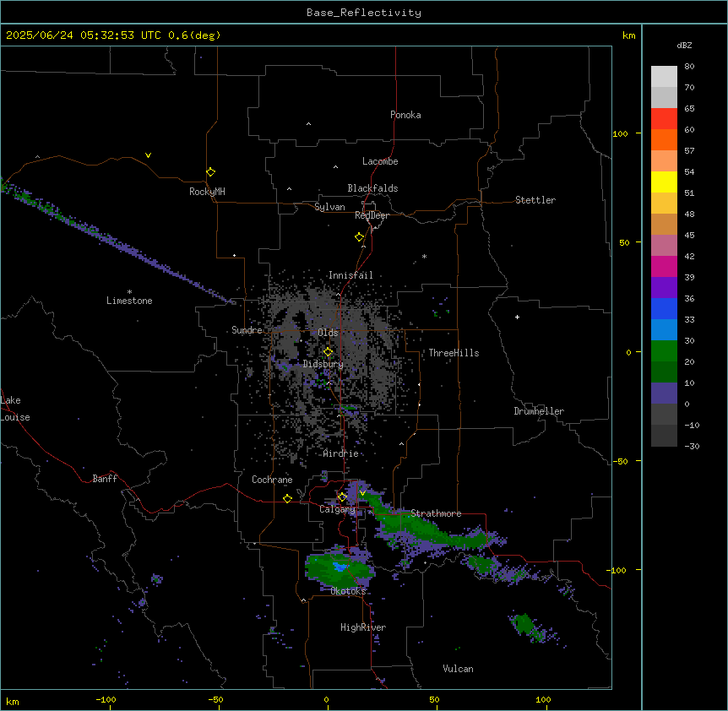Select the 54 dBZ yellow color swatch

click(x=664, y=182)
